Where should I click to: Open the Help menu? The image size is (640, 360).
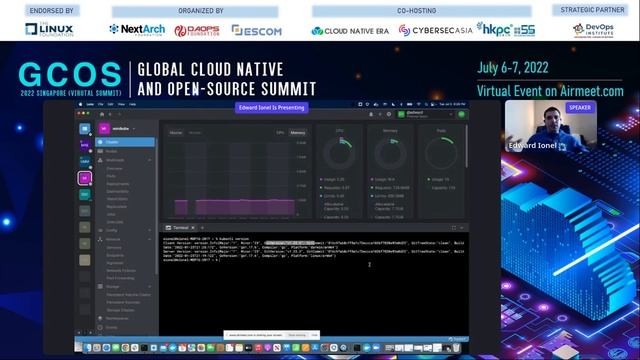click(132, 104)
